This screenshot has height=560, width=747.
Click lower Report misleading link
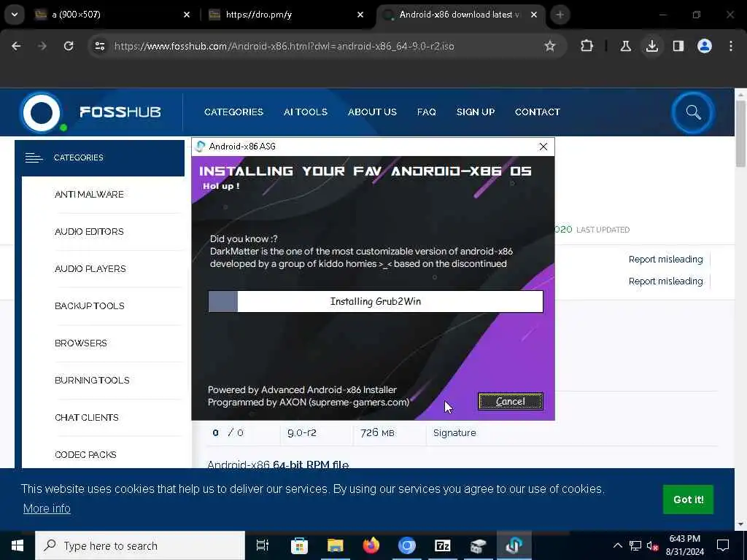[665, 281]
